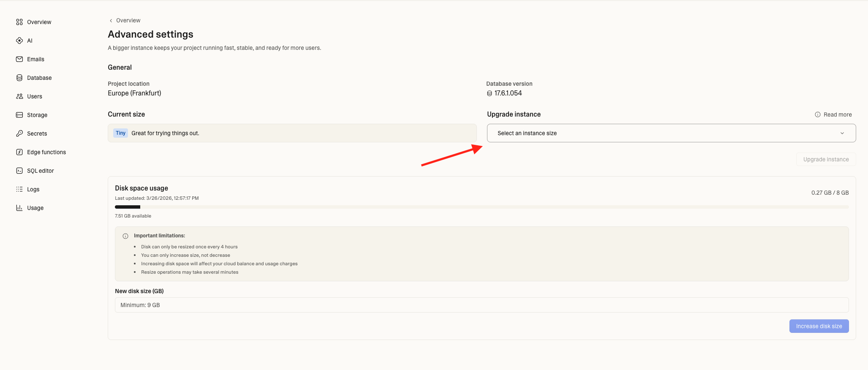The image size is (868, 370).
Task: Click the '7.51 GB available' text
Action: [133, 216]
